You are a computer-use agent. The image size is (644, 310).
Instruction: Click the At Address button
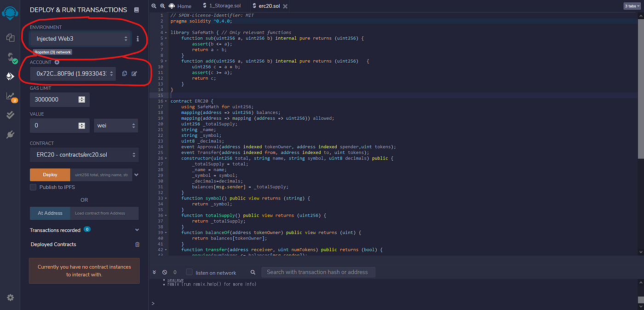[50, 213]
